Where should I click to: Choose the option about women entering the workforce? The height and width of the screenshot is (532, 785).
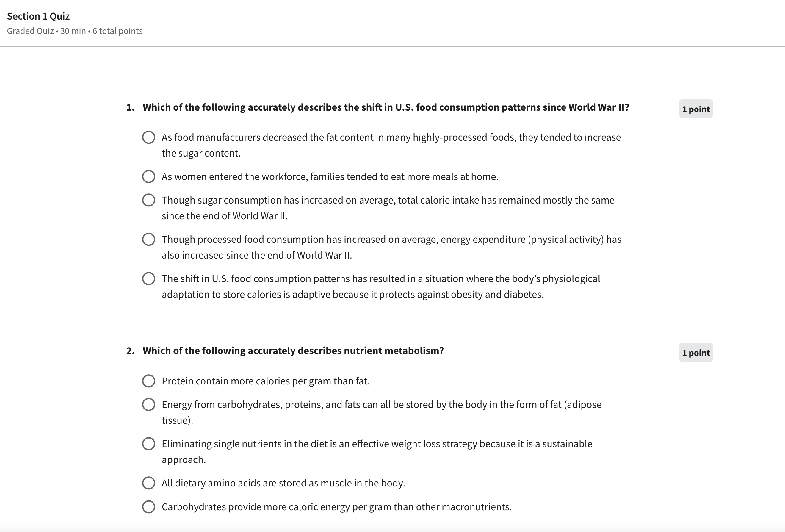pyautogui.click(x=149, y=177)
